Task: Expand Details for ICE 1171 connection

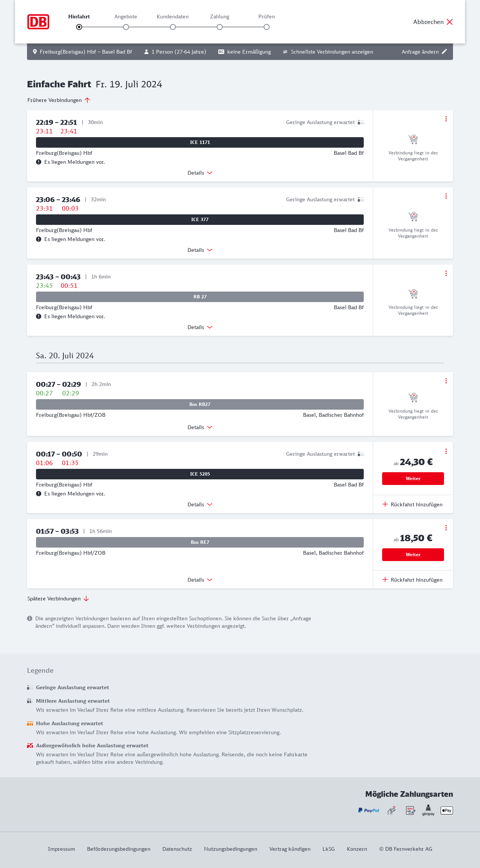Action: (x=200, y=173)
